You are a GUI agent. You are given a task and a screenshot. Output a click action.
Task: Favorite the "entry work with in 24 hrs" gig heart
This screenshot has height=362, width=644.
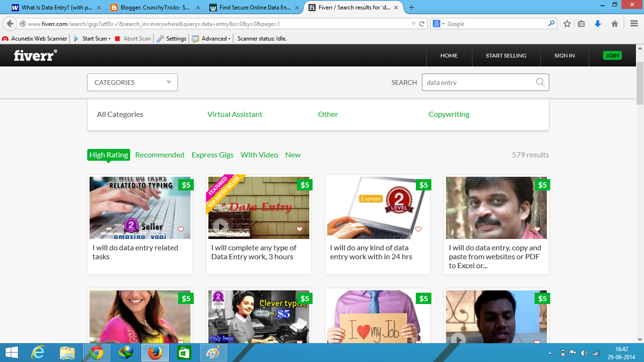418,230
